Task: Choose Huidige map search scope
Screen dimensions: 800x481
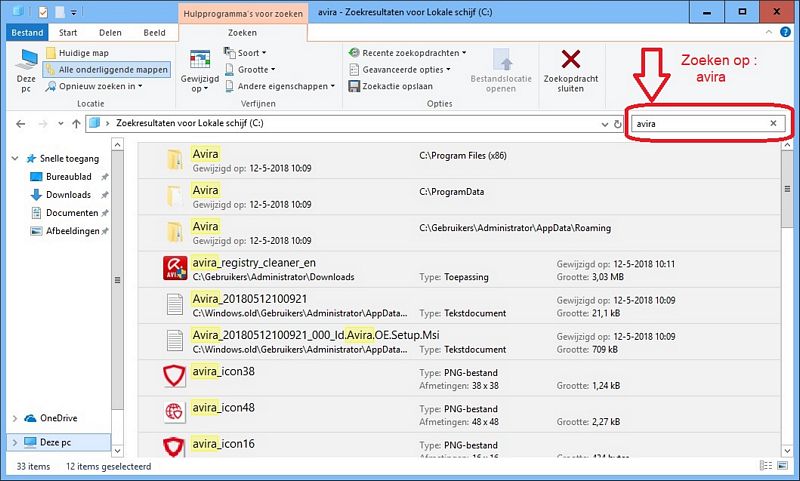Action: pyautogui.click(x=77, y=53)
